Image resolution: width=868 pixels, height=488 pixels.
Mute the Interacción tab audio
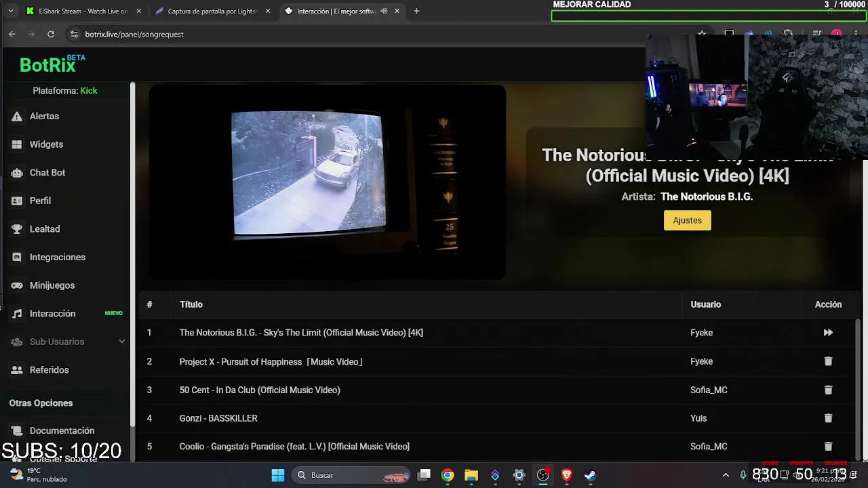pyautogui.click(x=384, y=11)
